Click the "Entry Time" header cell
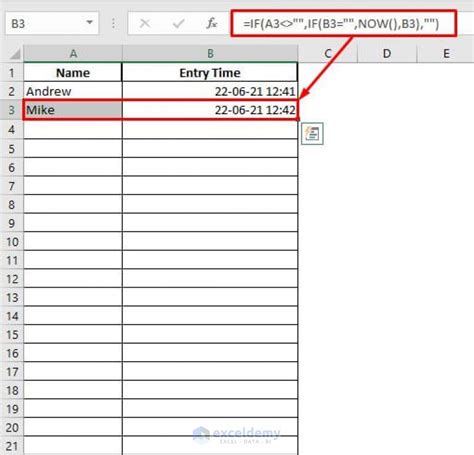Image resolution: width=474 pixels, height=455 pixels. [x=210, y=72]
